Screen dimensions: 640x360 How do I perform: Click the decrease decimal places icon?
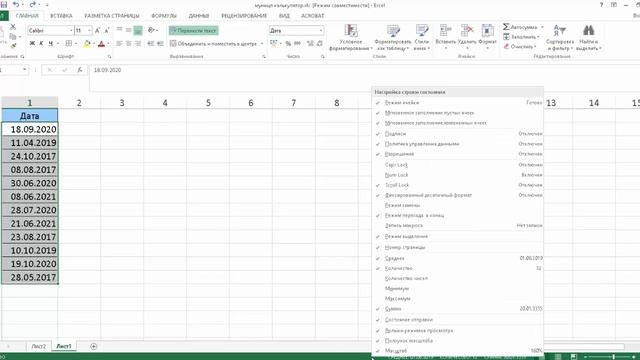pyautogui.click(x=320, y=43)
